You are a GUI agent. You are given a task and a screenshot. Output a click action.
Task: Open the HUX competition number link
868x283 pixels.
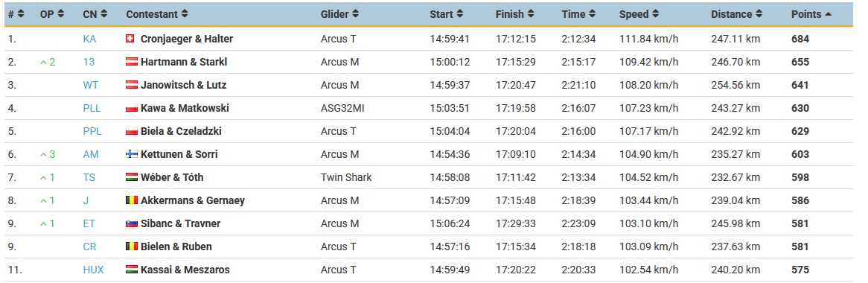tap(93, 270)
